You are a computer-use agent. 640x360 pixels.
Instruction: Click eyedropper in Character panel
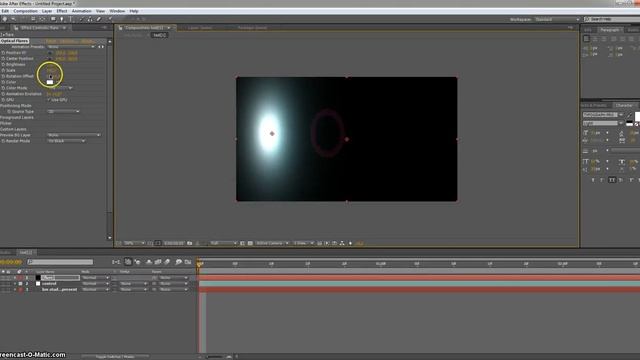point(629,115)
